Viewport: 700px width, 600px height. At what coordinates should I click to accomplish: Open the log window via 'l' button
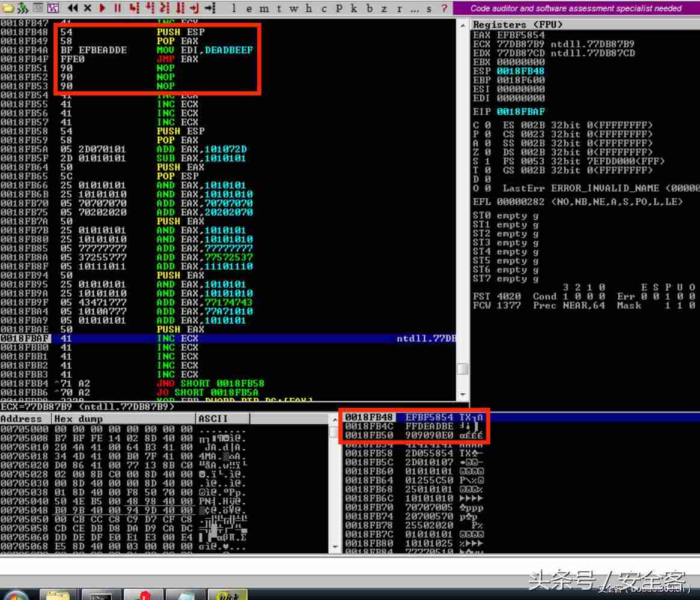point(234,8)
